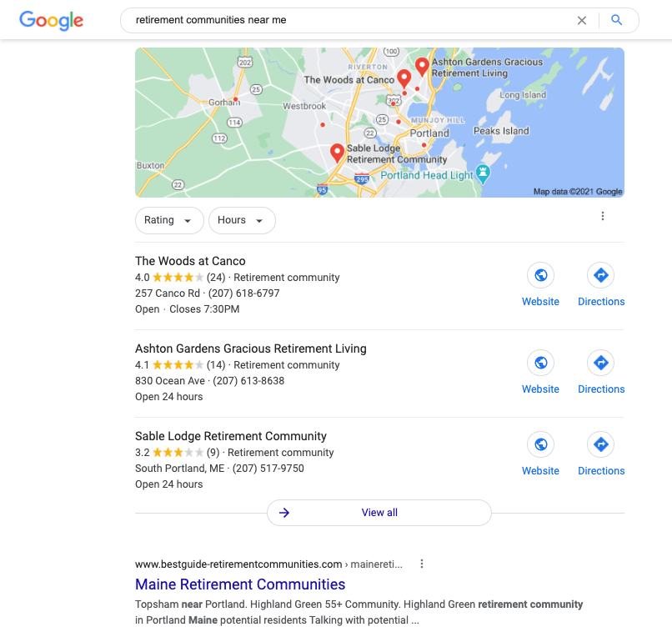Expand the Hours filter dropdown
Screen dimensions: 672x637
pos(242,220)
